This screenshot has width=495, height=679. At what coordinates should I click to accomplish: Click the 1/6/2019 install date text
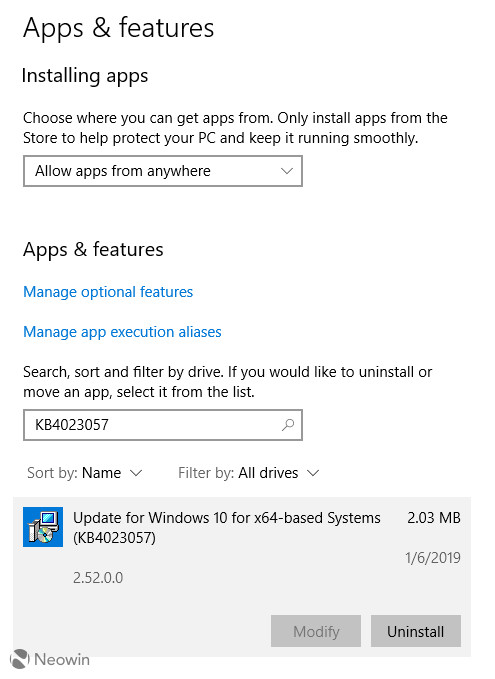point(433,558)
